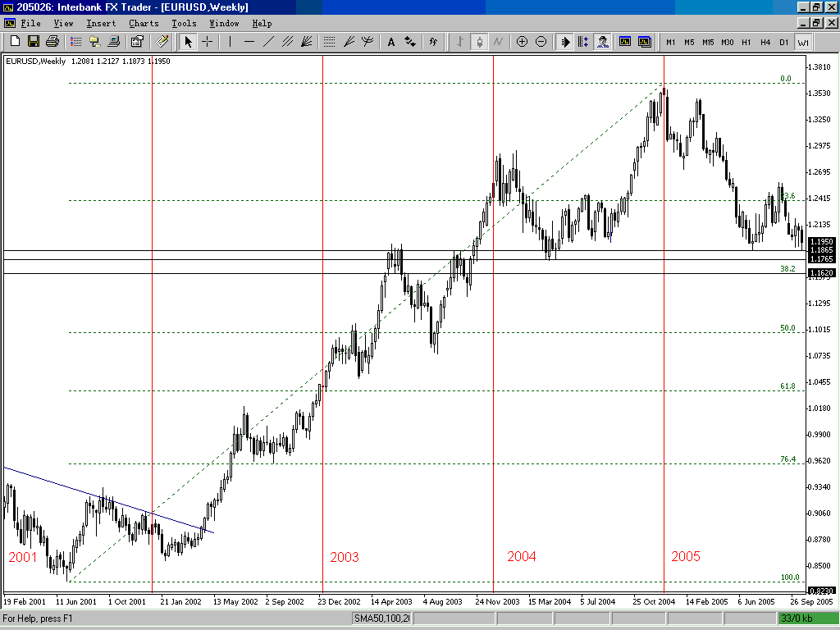Screen dimensions: 840x630
Task: Select the Fibonacci retracement tool
Action: pyautogui.click(x=331, y=42)
